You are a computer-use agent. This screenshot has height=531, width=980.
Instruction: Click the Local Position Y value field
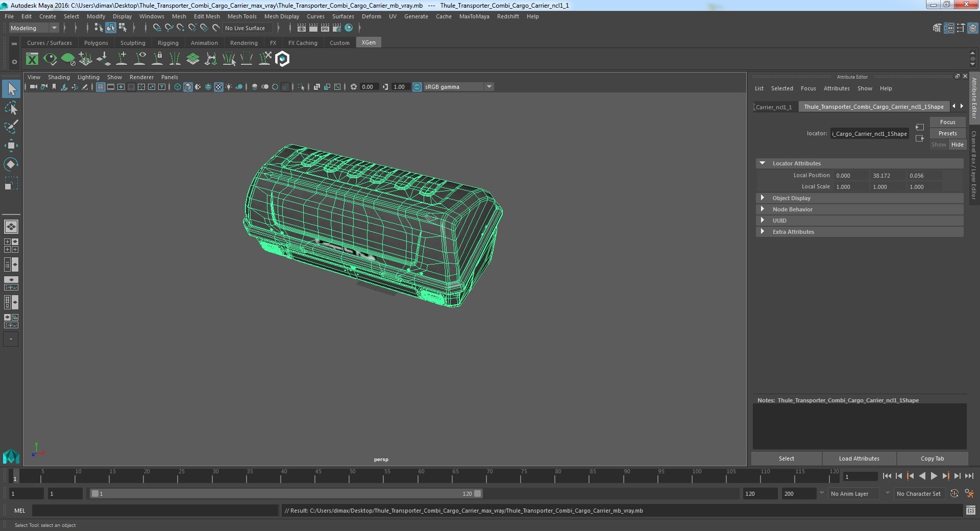pyautogui.click(x=887, y=176)
